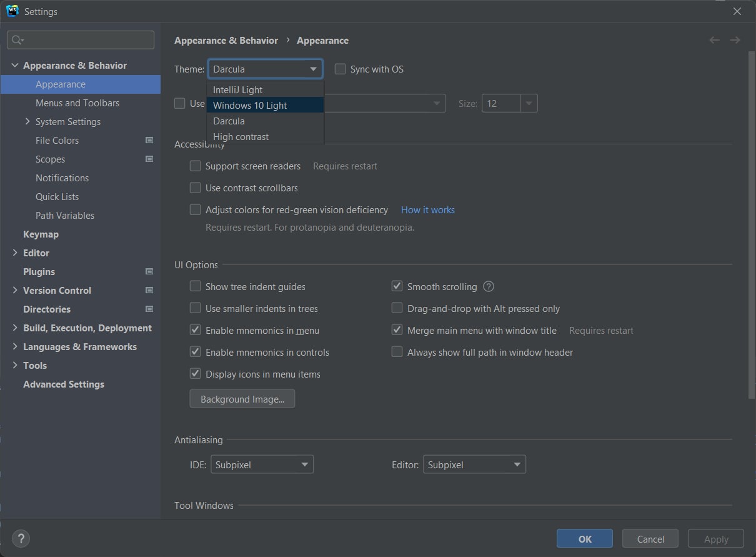Toggle Show tree indent guides
This screenshot has width=756, height=557.
(x=196, y=286)
